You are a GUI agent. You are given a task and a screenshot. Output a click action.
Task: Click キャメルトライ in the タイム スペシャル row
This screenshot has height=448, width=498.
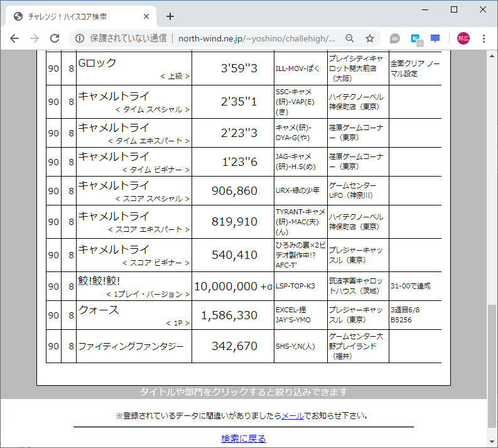pos(114,96)
